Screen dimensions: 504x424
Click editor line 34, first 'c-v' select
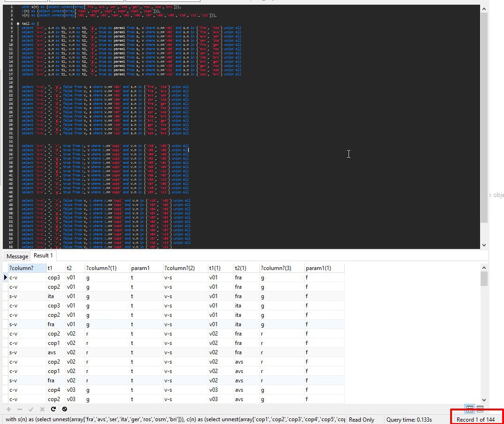point(105,146)
